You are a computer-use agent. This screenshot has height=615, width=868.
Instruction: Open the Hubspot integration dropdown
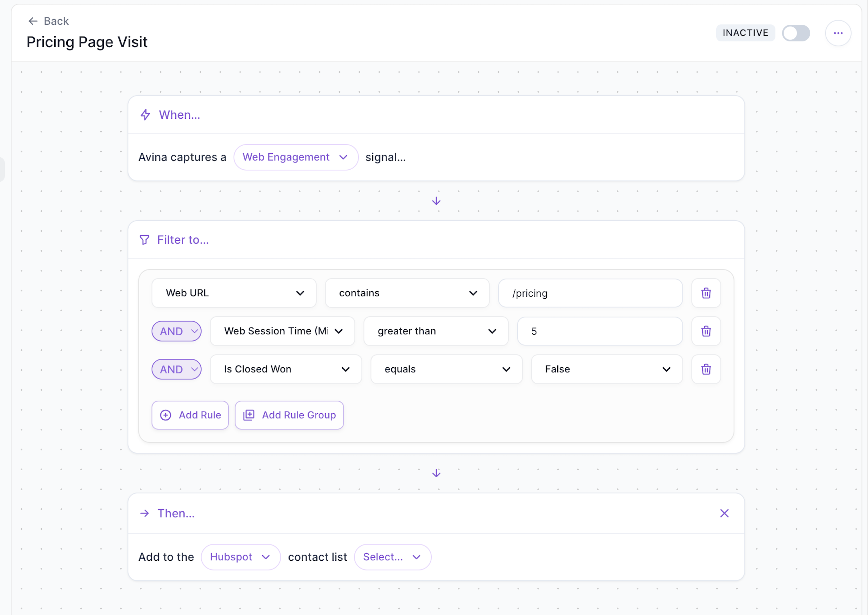tap(241, 557)
